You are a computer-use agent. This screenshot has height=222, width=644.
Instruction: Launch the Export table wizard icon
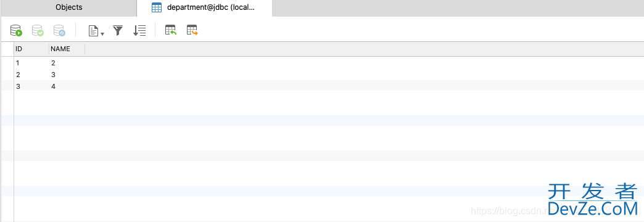pos(192,30)
